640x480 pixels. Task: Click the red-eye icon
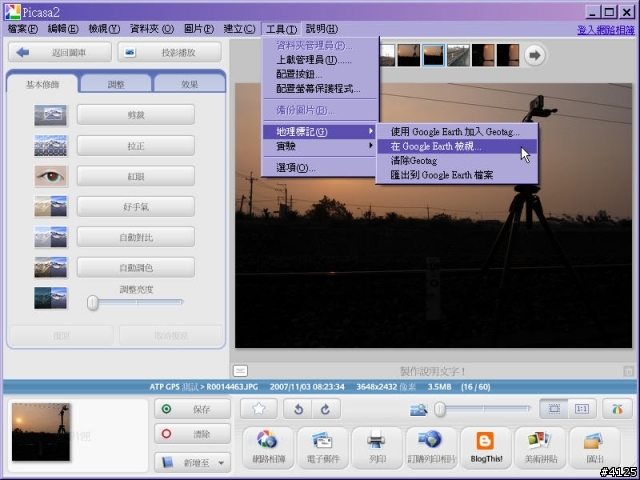pyautogui.click(x=50, y=176)
